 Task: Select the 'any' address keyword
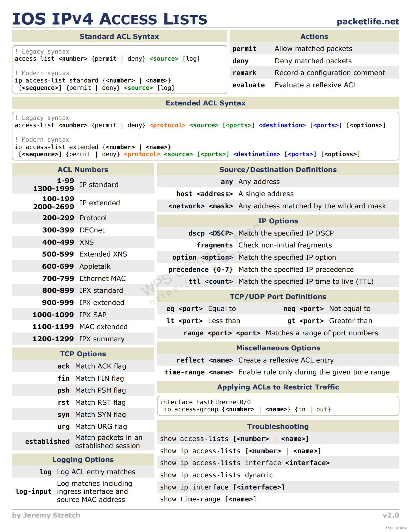[x=227, y=182]
